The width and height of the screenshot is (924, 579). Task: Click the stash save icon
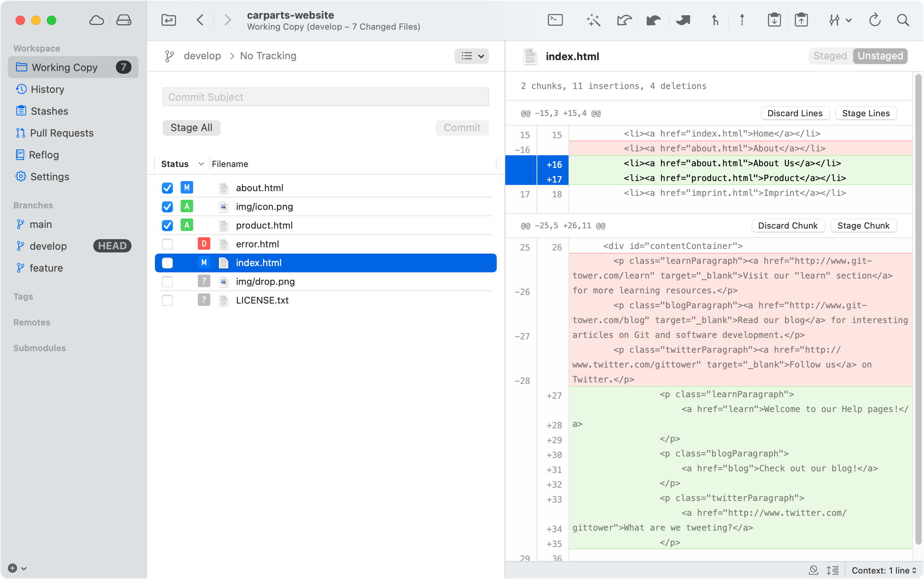tap(774, 20)
